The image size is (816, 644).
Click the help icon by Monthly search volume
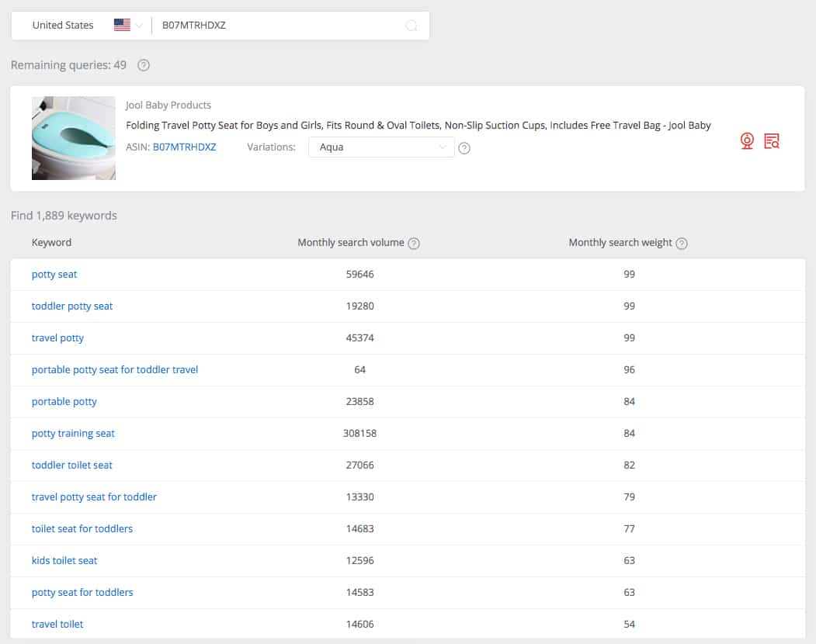[x=414, y=243]
